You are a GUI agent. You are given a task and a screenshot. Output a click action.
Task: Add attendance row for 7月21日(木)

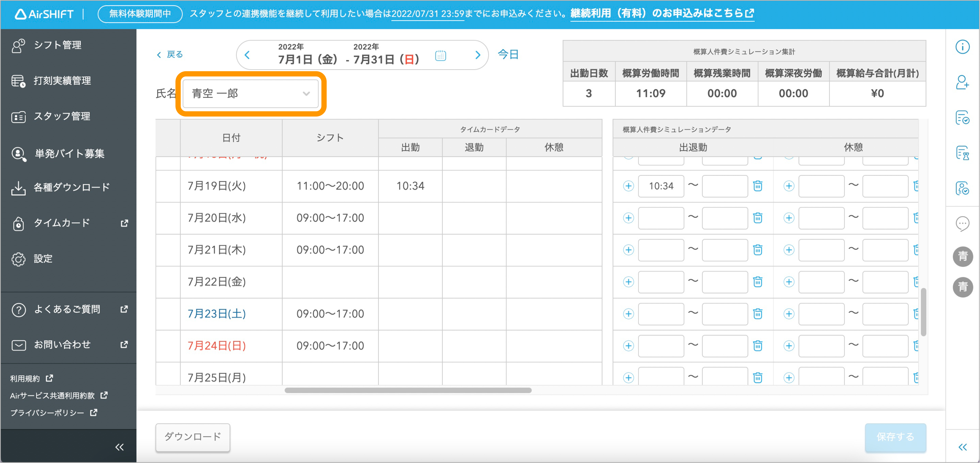[x=628, y=250]
